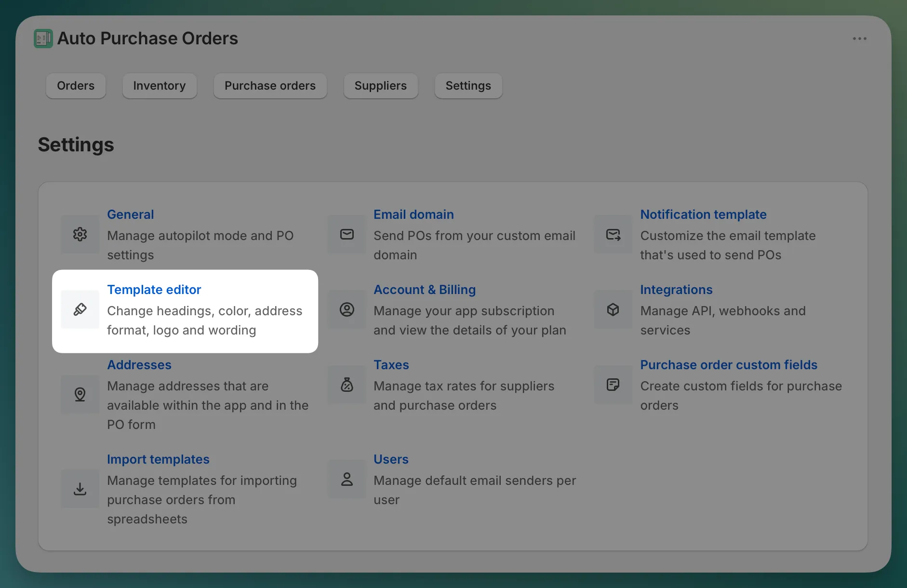Click the Auto Purchase Orders app logo icon
Screen dimensions: 907x588
point(43,39)
